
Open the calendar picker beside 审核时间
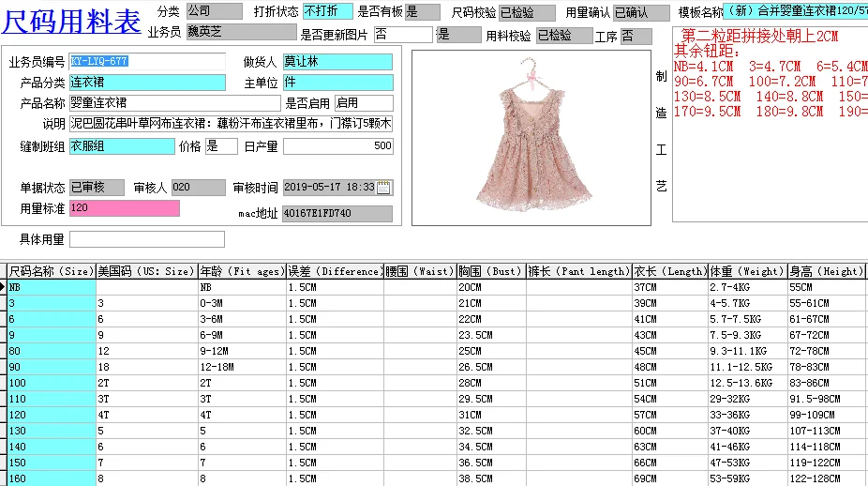(x=383, y=188)
